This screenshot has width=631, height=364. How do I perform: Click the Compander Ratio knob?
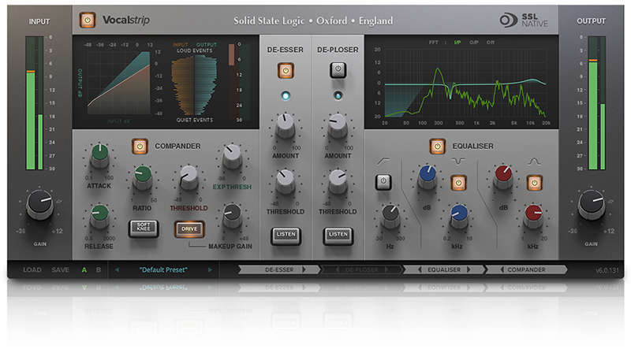click(x=143, y=177)
